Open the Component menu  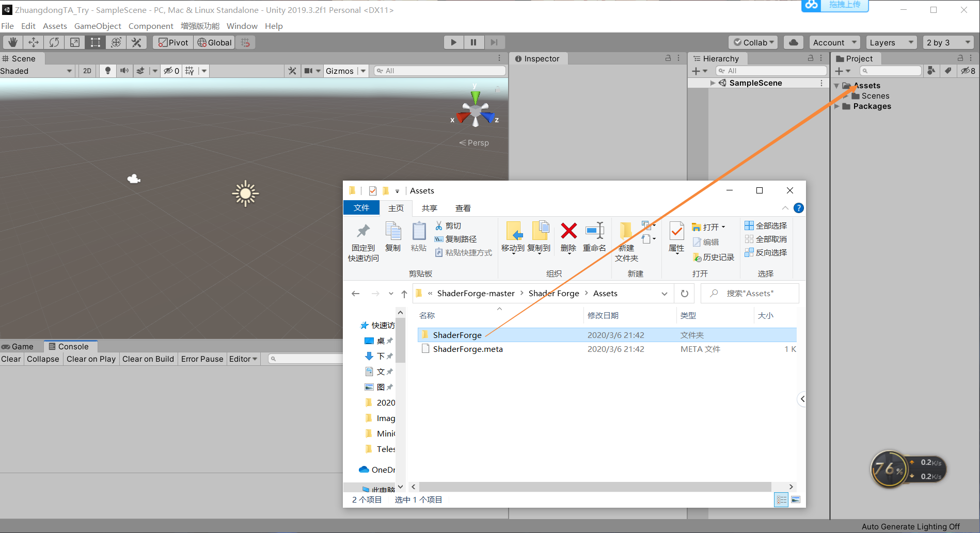pyautogui.click(x=151, y=26)
